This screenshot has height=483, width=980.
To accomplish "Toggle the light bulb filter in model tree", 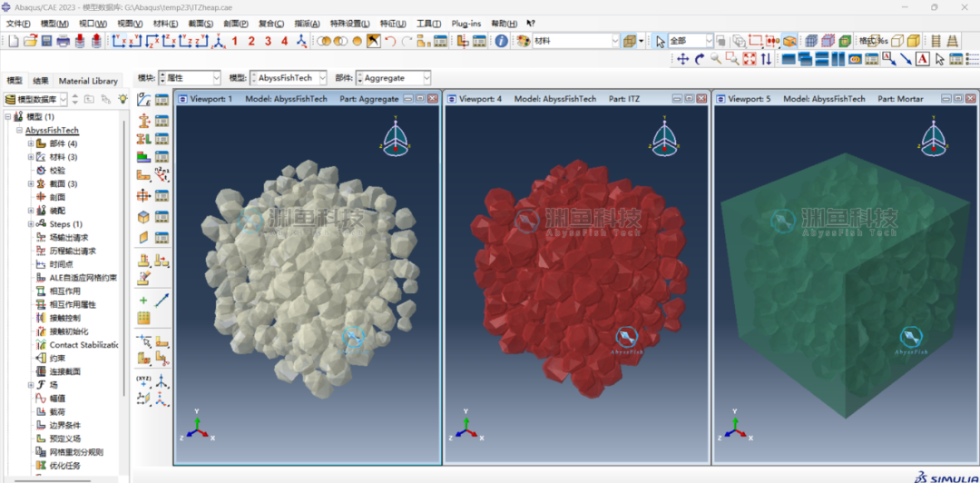I will (123, 99).
